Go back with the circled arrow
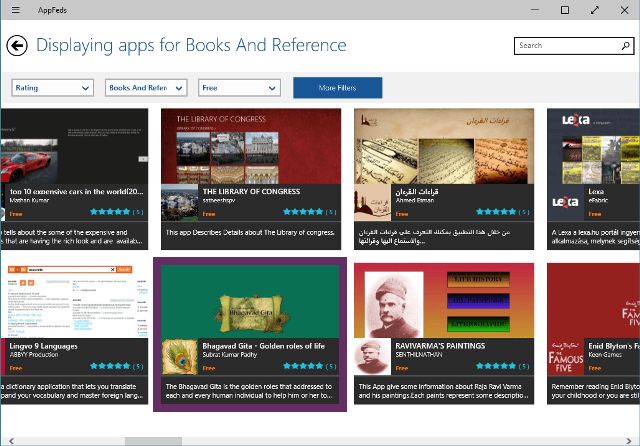640x446 pixels. tap(17, 45)
